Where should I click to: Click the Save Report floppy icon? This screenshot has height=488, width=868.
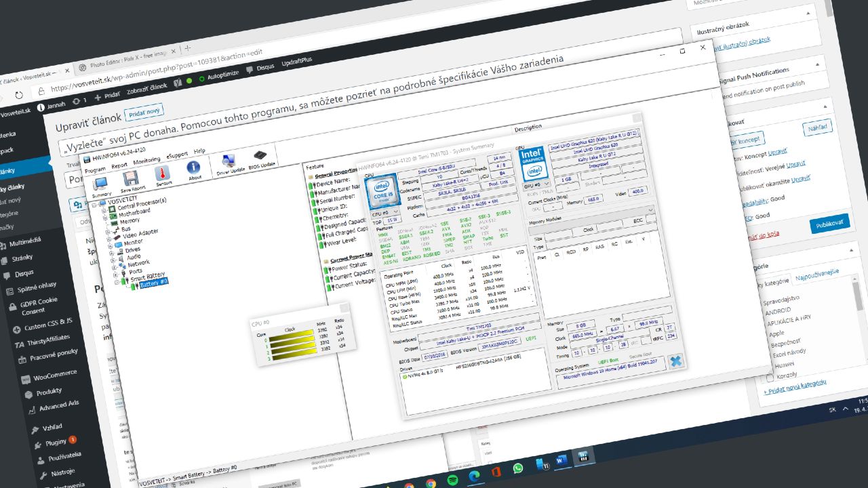tap(132, 178)
